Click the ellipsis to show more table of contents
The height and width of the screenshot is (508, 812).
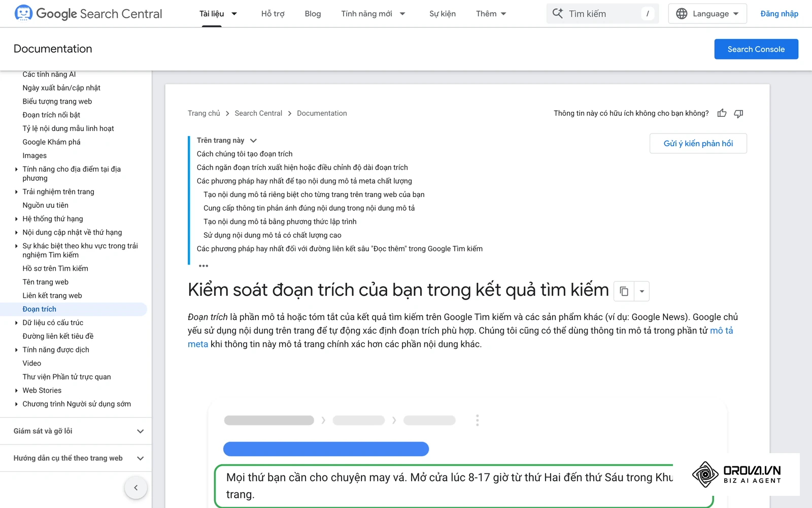204,266
